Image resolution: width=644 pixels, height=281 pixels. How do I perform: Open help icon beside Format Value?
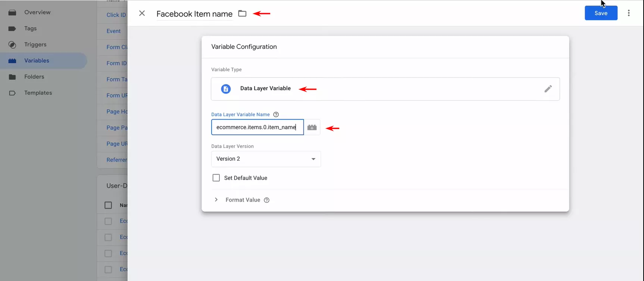pos(266,200)
